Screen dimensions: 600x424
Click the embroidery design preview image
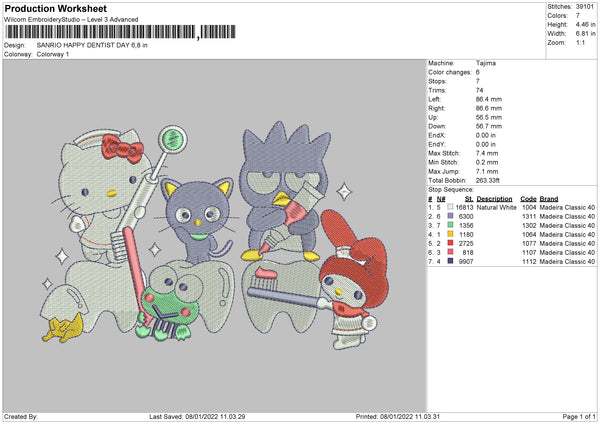pyautogui.click(x=214, y=235)
